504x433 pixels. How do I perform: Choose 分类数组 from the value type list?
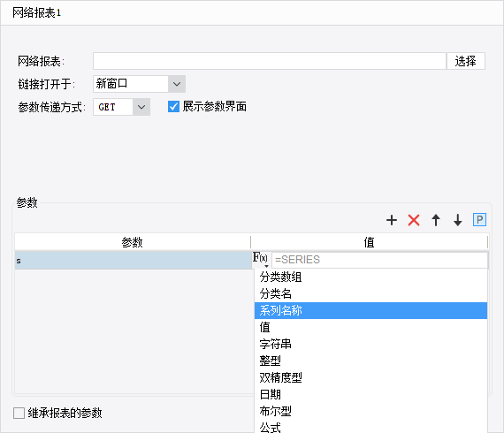371,277
